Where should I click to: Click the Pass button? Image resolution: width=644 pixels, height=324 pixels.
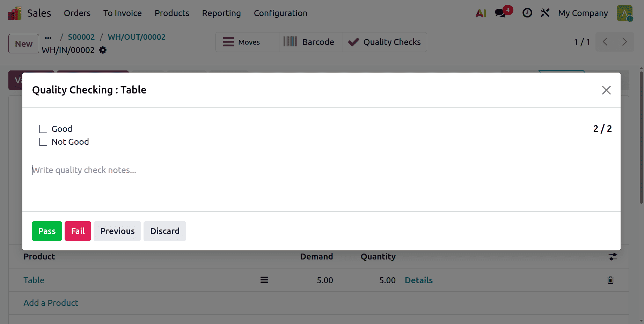[47, 231]
